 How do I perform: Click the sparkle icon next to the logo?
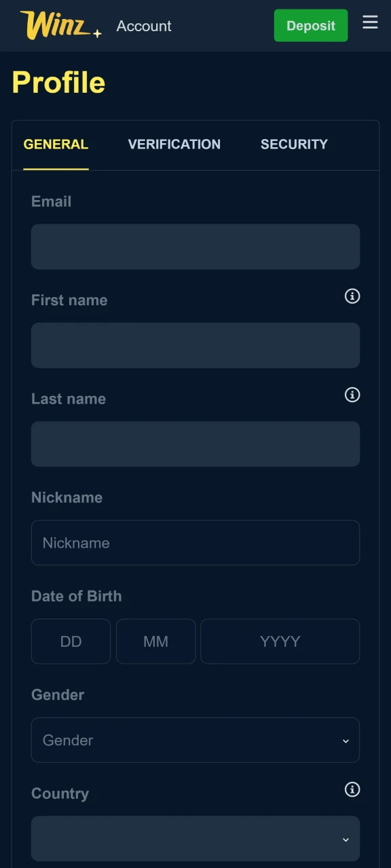tap(98, 33)
